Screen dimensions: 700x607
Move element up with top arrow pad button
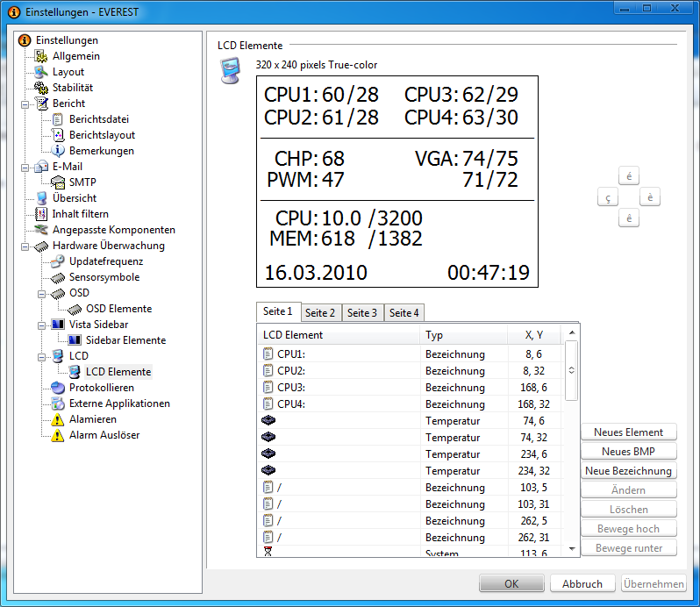click(629, 175)
